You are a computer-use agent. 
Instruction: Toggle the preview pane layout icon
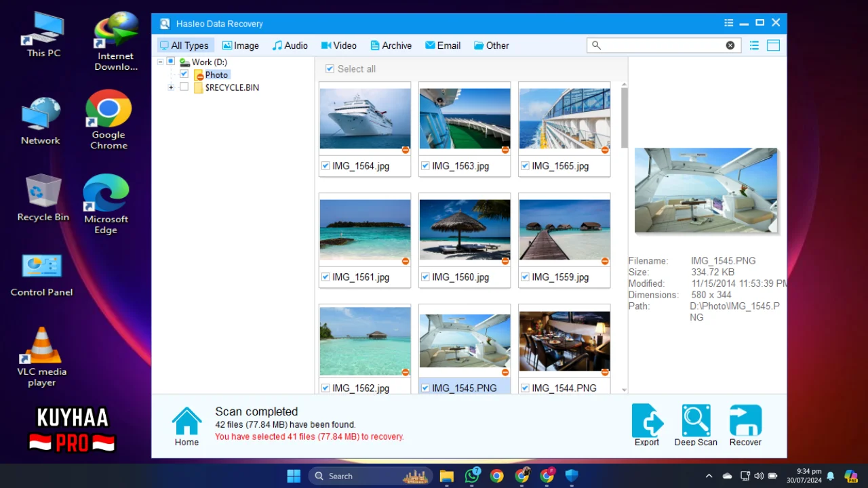pos(773,45)
